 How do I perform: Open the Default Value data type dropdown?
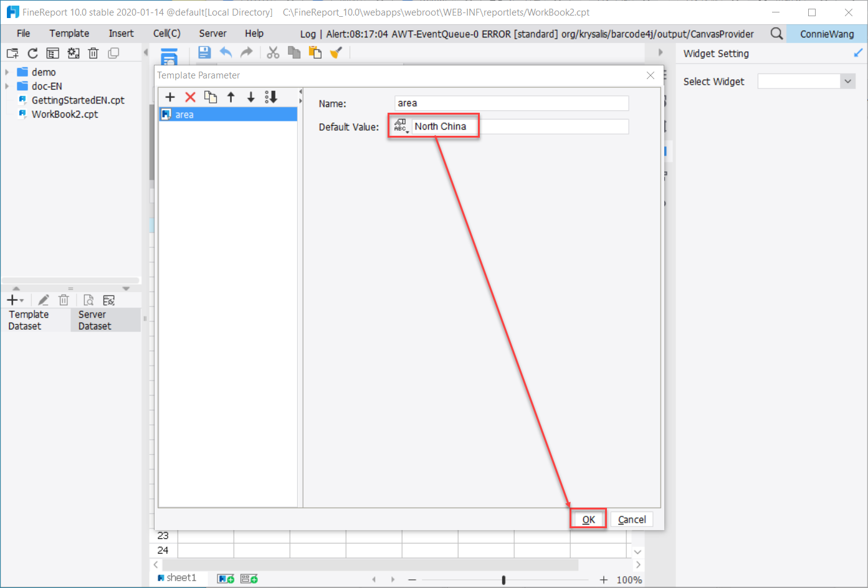coord(401,125)
